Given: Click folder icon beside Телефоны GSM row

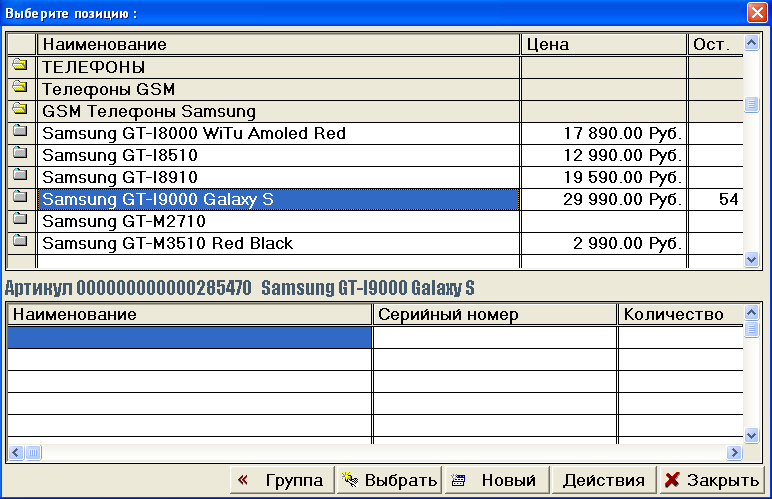Looking at the screenshot, I should point(20,87).
